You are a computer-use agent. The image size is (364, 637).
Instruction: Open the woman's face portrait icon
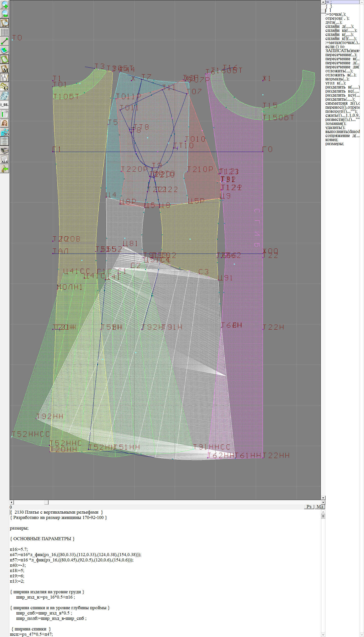[x=5, y=123]
